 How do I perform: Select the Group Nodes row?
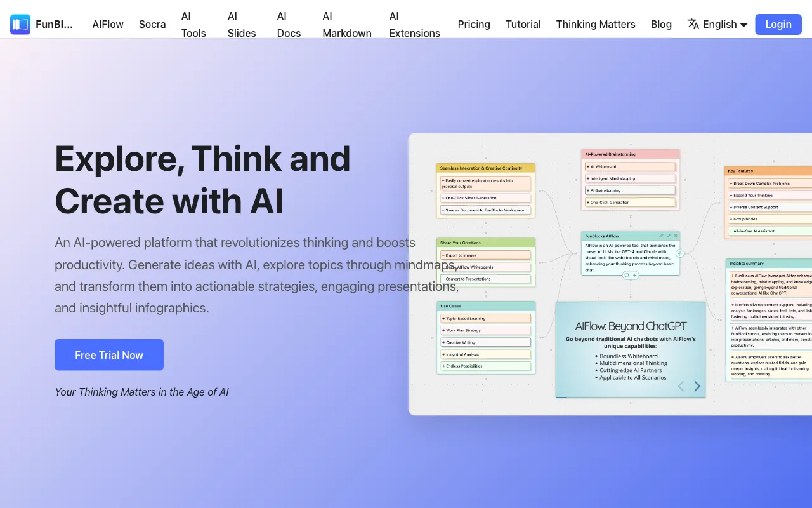[770, 219]
